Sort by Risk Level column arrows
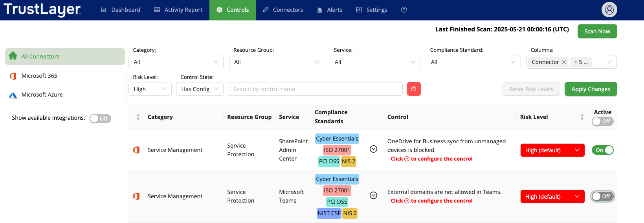 tap(582, 117)
